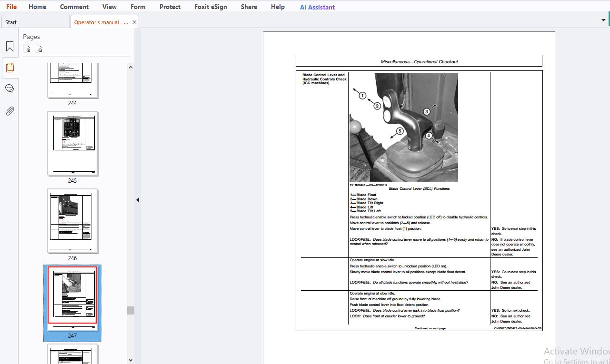
Task: Toggle the Pages thumbnail panel icon
Action: click(x=10, y=68)
